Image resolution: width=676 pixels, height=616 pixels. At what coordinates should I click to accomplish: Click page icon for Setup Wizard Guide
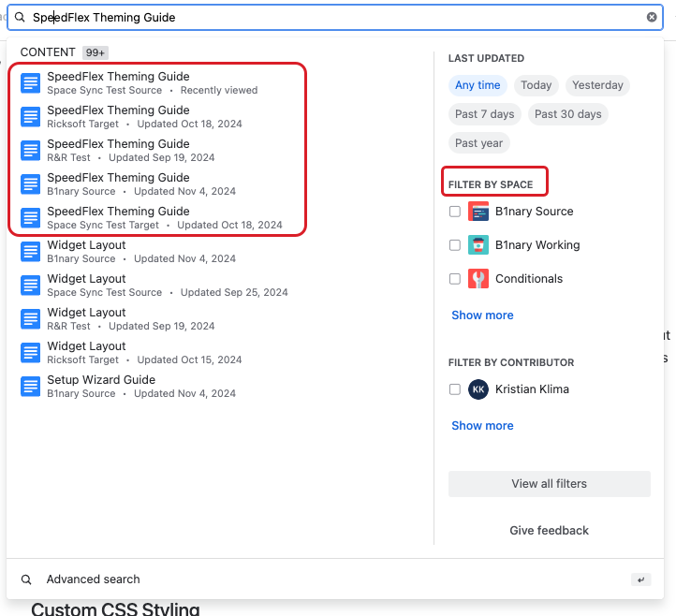coord(31,386)
